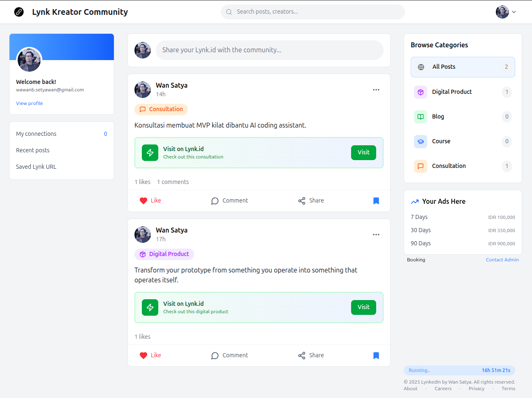Open the About footer link

410,389
